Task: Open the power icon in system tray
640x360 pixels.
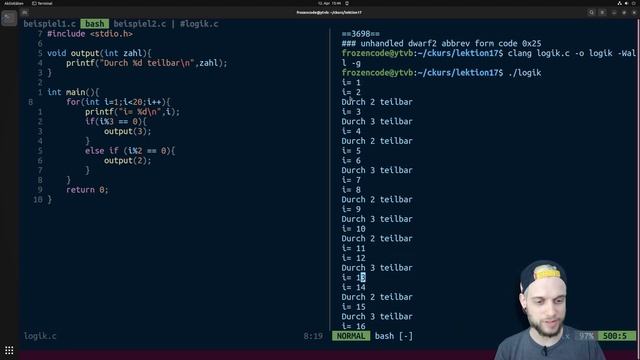Action: tap(634, 3)
